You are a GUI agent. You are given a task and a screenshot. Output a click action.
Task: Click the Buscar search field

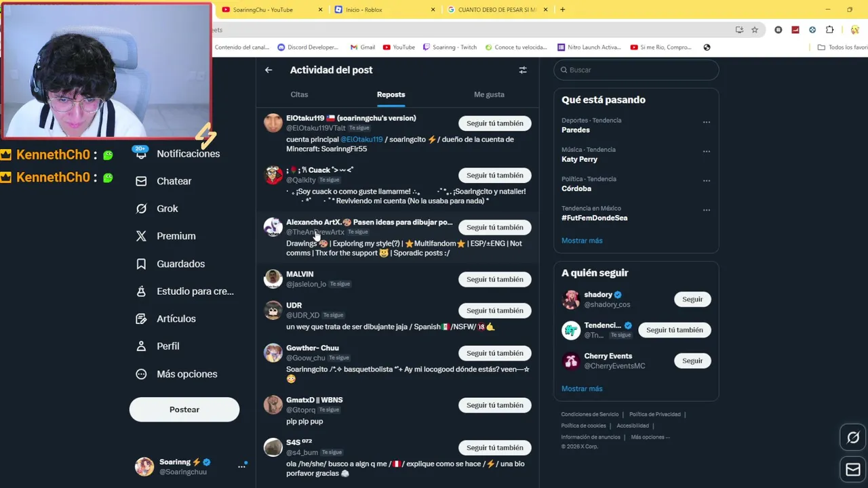click(x=636, y=70)
